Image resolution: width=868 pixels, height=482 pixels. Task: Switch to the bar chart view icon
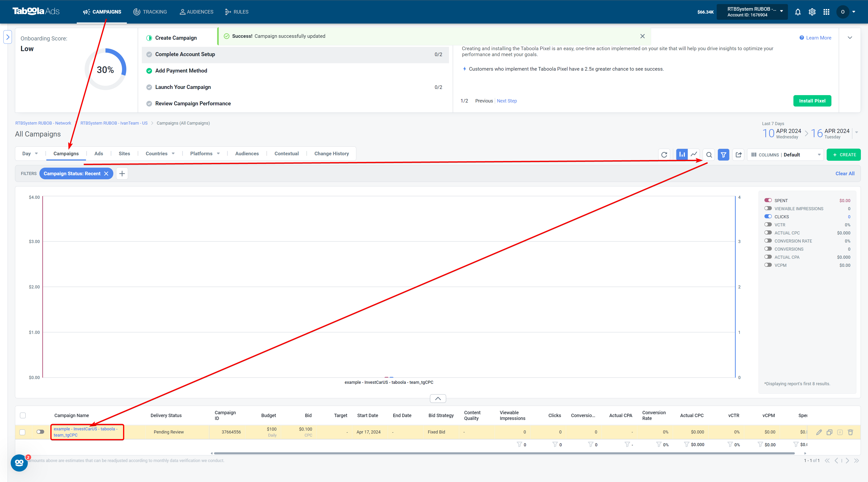(x=682, y=155)
